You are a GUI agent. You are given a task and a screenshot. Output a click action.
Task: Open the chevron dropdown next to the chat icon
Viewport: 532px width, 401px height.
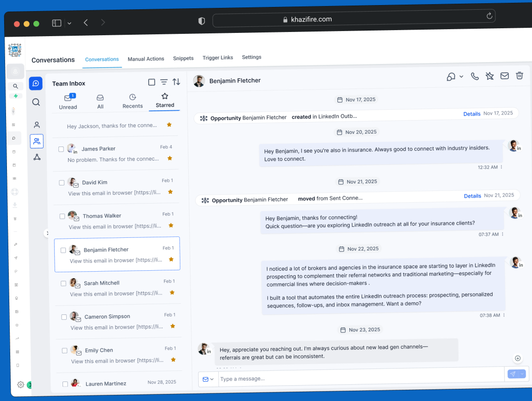click(x=460, y=76)
